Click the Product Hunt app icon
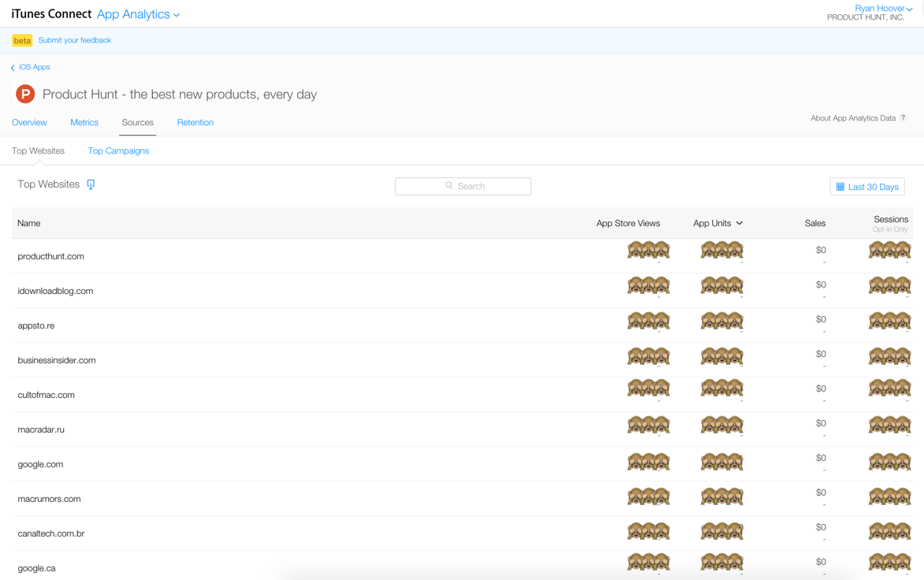 coord(25,94)
